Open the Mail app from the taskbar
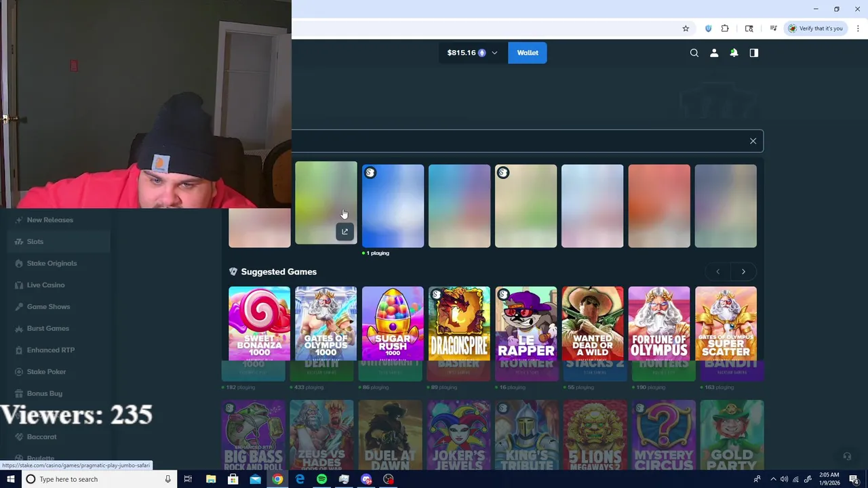This screenshot has height=488, width=868. pyautogui.click(x=255, y=479)
